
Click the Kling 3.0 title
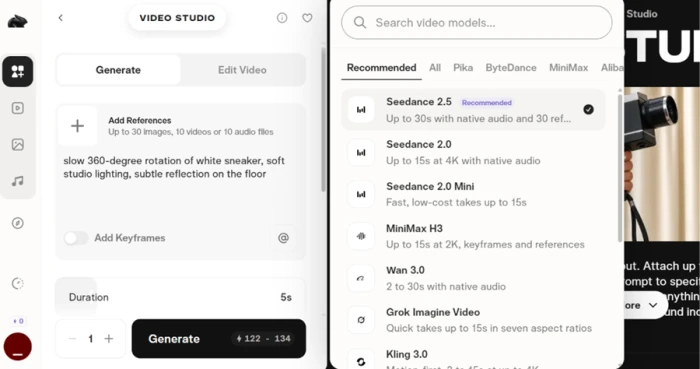[x=407, y=354]
